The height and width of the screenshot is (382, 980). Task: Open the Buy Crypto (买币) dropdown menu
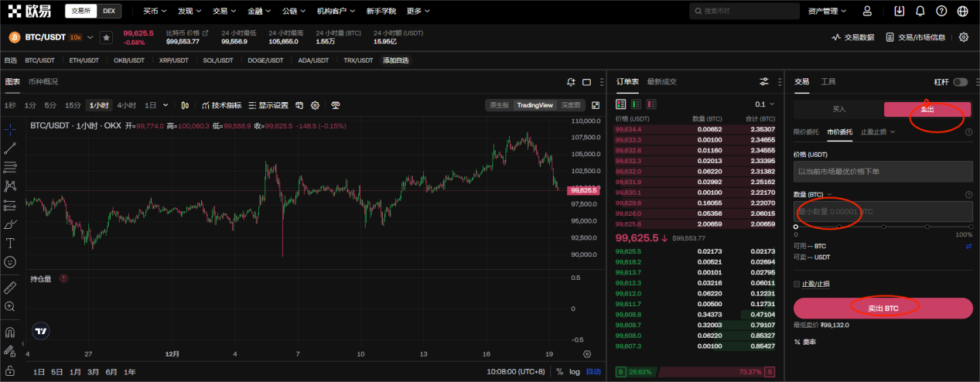tap(155, 11)
